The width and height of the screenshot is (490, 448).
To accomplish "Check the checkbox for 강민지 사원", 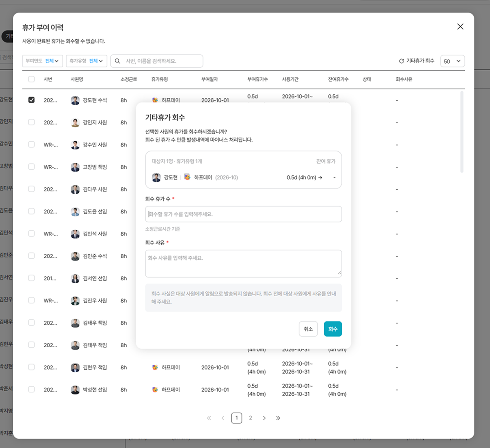I will pyautogui.click(x=31, y=122).
